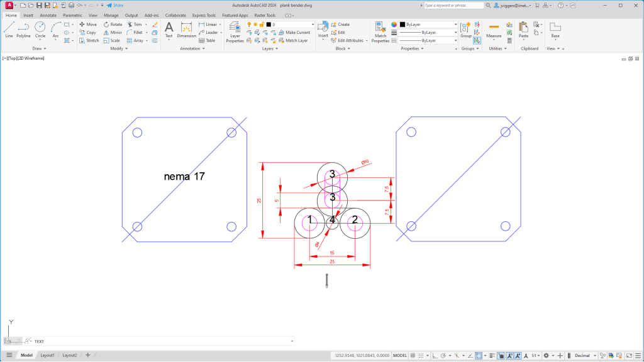Open the ByLayer object color selector
The width and height of the screenshot is (644, 362).
click(x=429, y=25)
